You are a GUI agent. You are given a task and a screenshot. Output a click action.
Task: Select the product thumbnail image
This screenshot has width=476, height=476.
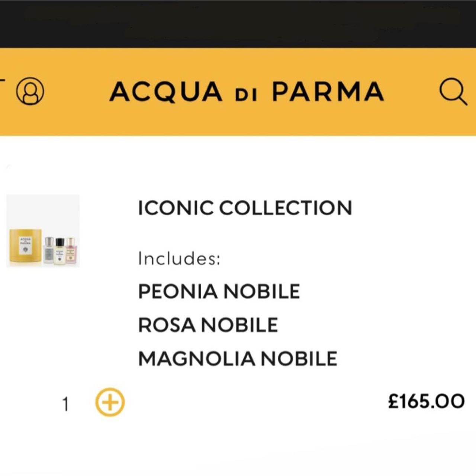[43, 231]
